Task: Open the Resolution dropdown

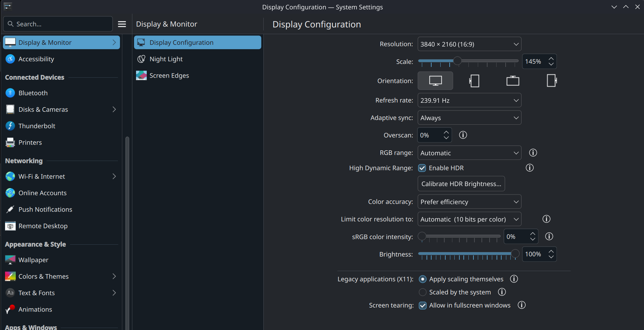Action: (x=469, y=44)
